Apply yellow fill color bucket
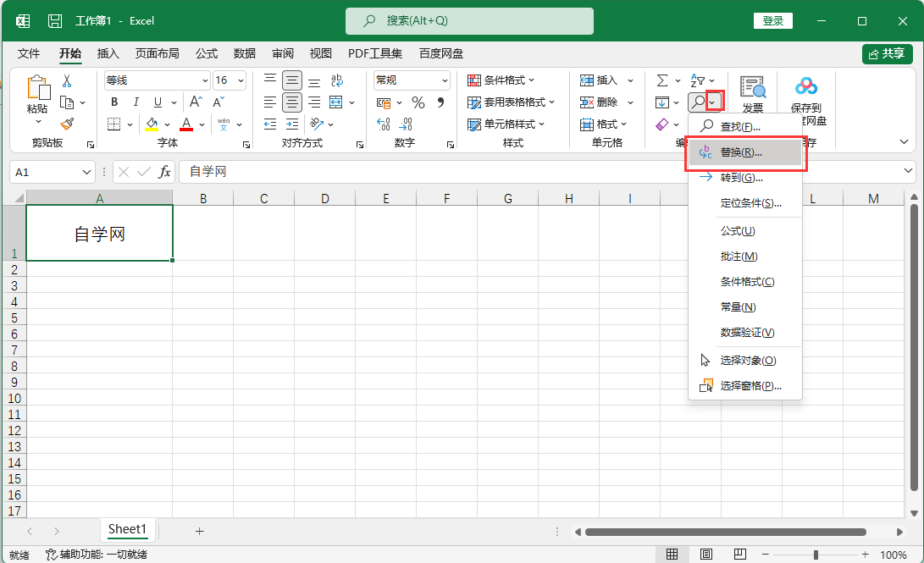Viewport: 924px width, 563px height. click(x=152, y=124)
